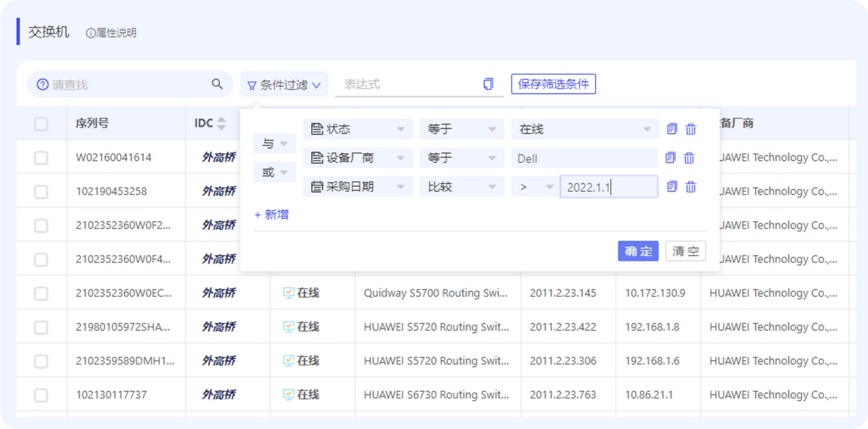Click the 清空 clear button
The width and height of the screenshot is (868, 429).
click(685, 251)
